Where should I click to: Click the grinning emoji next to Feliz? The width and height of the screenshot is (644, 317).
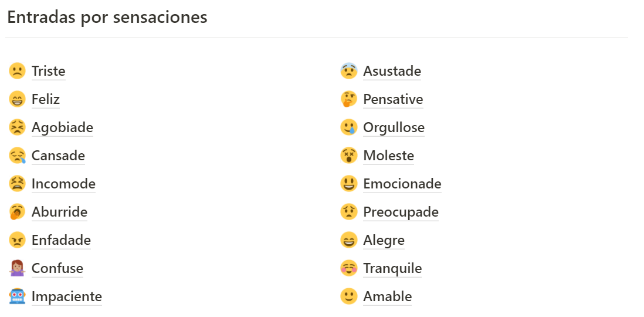[x=17, y=99]
